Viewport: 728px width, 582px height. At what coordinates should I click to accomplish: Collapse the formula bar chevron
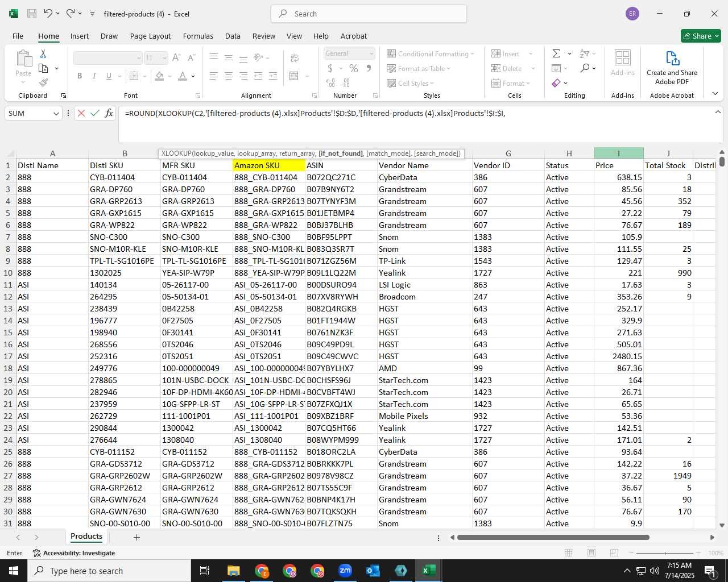(x=718, y=112)
